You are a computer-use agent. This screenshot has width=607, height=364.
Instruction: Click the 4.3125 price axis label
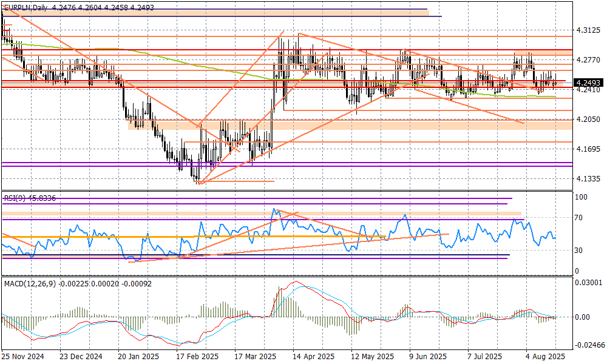(588, 30)
